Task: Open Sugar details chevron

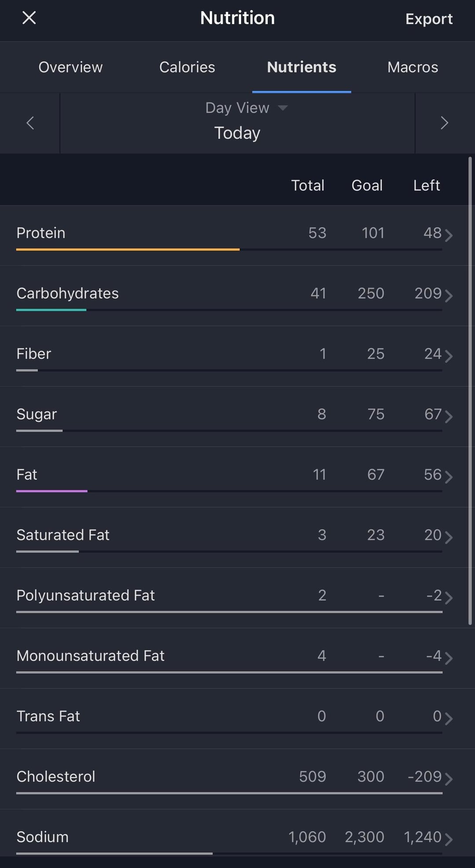Action: [x=449, y=416]
